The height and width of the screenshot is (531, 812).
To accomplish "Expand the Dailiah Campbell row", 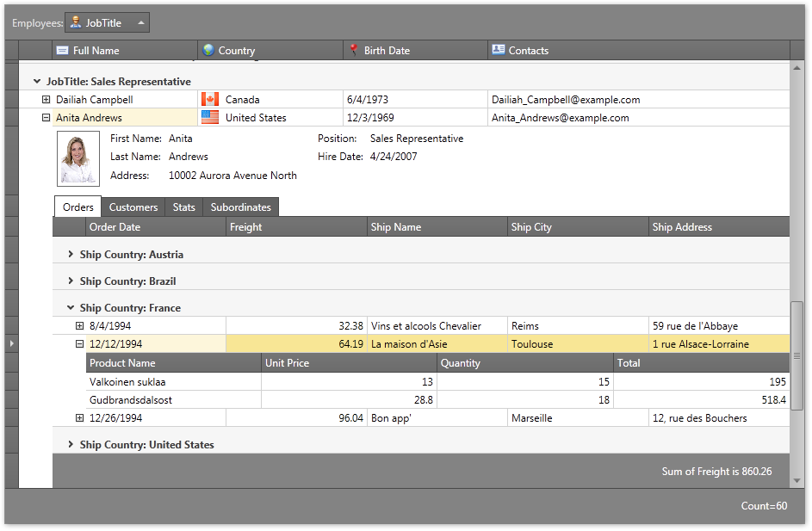I will click(x=46, y=100).
